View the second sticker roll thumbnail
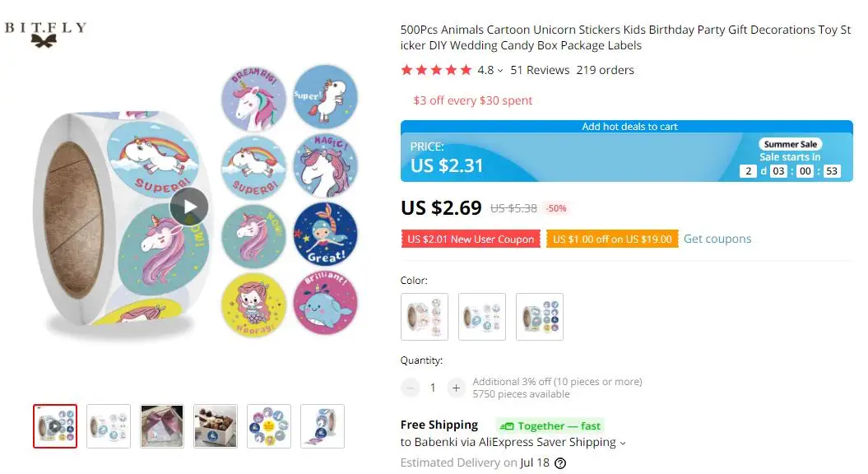Image resolution: width=868 pixels, height=474 pixels. (x=109, y=426)
